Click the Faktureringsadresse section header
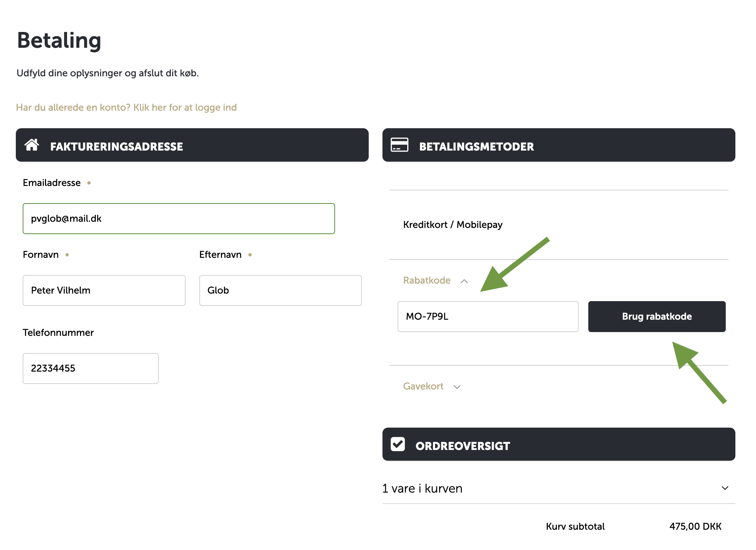 point(116,146)
